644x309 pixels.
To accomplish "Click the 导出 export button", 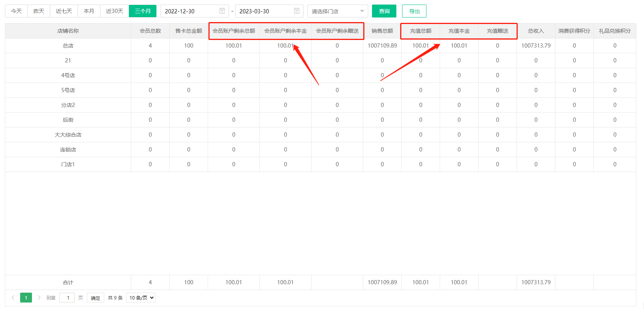I will pyautogui.click(x=414, y=11).
